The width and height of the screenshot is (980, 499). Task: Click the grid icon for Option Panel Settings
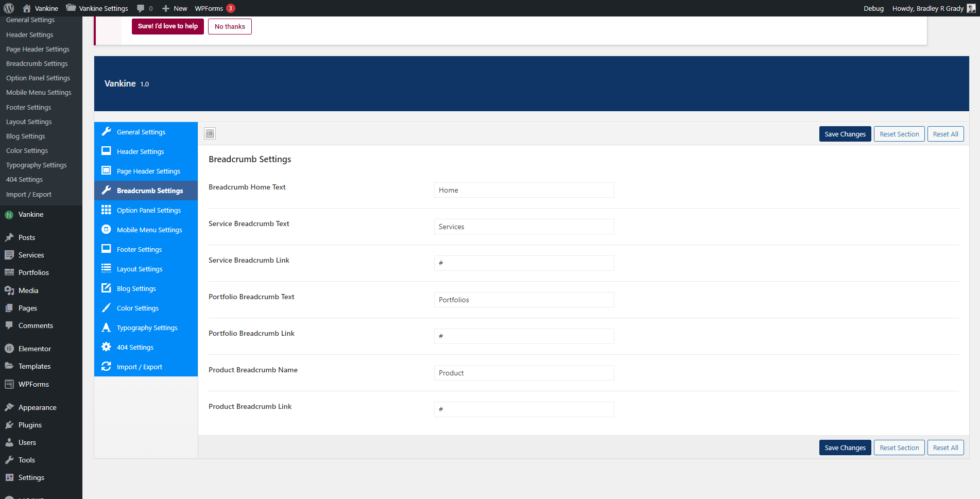tap(107, 210)
